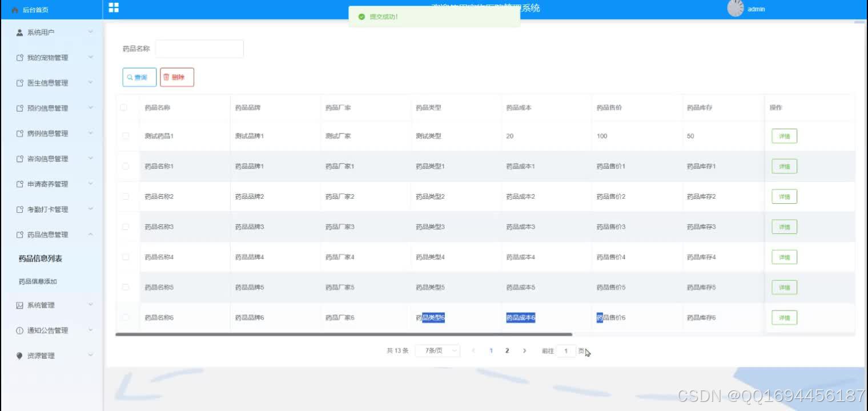This screenshot has width=868, height=411.
Task: Click the 药品库存 column header
Action: pos(700,107)
